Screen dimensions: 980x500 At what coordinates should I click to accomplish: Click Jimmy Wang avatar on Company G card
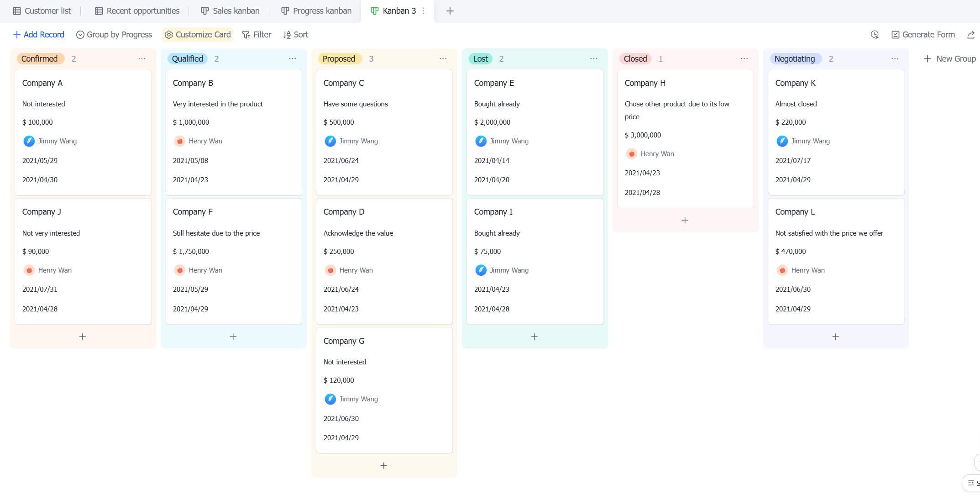pos(330,399)
